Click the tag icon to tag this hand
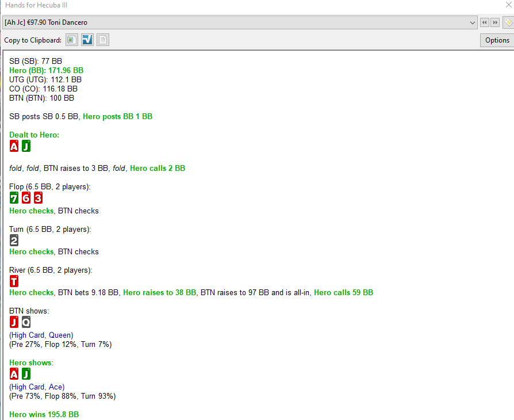 508,22
